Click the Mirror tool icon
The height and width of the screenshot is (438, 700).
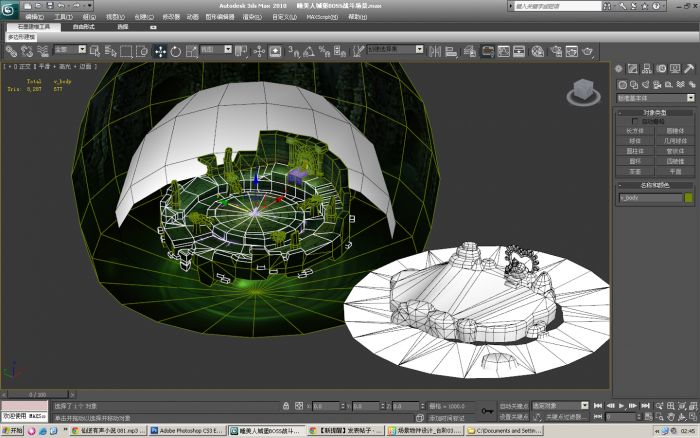(x=434, y=51)
